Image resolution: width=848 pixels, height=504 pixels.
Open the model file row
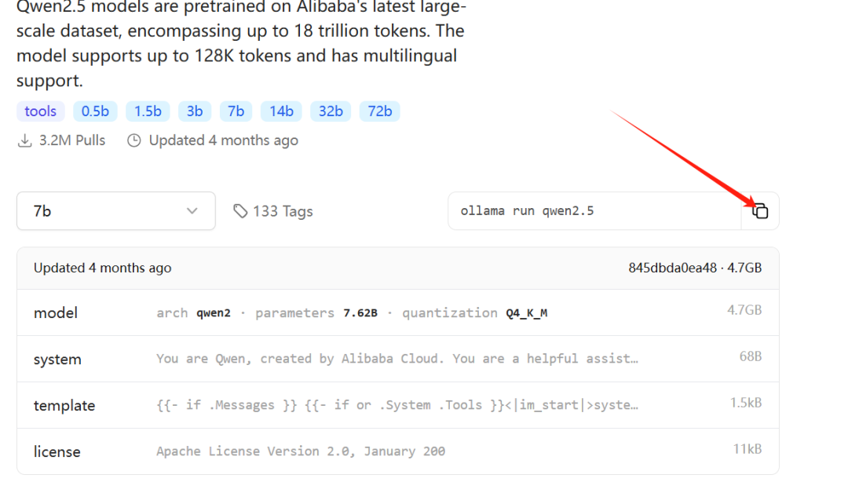point(398,312)
